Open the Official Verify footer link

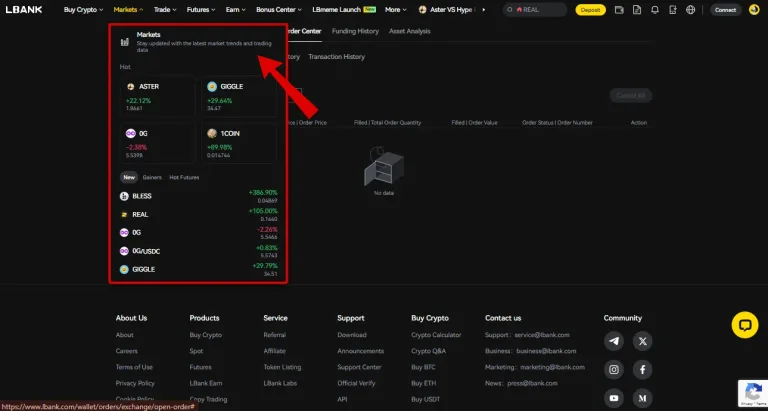tap(356, 383)
